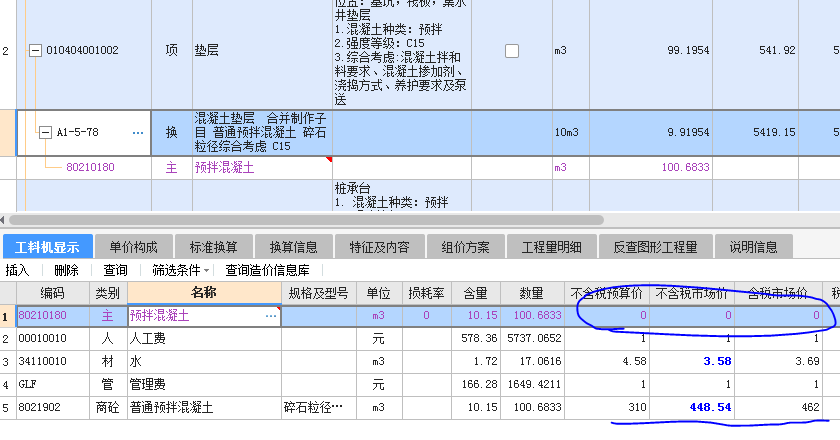Click tax-inclusive price 462 cell

[x=778, y=408]
